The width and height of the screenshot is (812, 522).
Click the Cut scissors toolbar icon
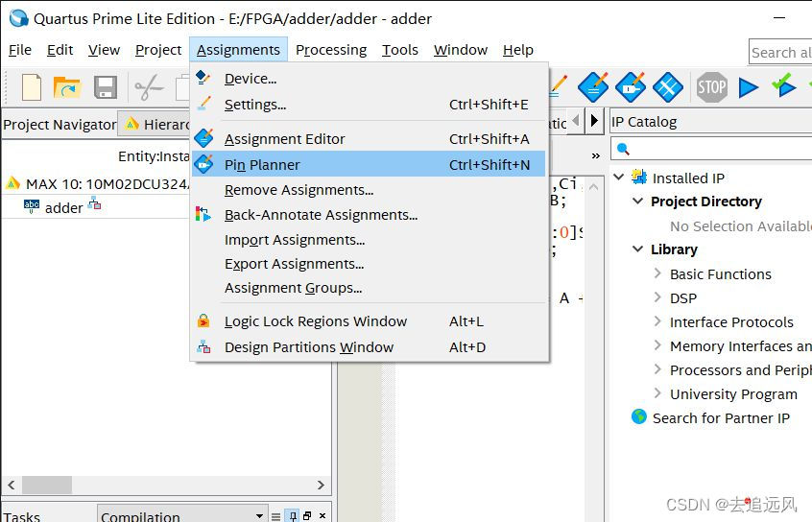click(149, 87)
